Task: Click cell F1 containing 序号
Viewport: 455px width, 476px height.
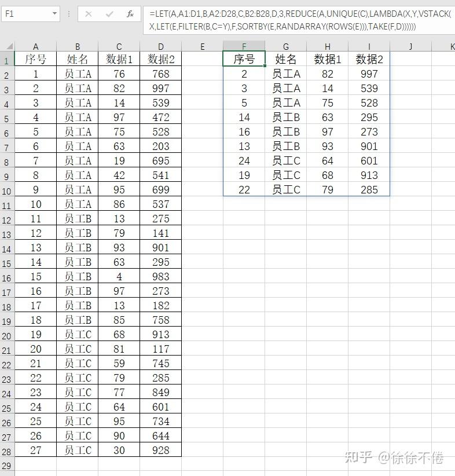Action: pyautogui.click(x=244, y=59)
